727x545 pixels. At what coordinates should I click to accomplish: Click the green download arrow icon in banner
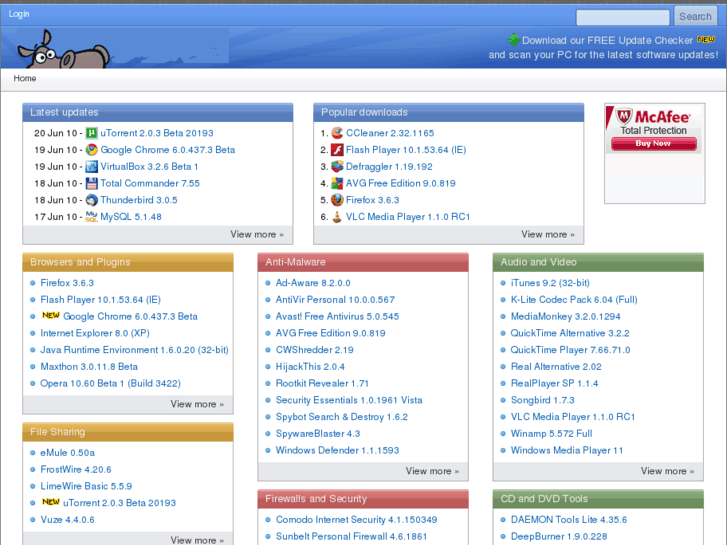(514, 40)
